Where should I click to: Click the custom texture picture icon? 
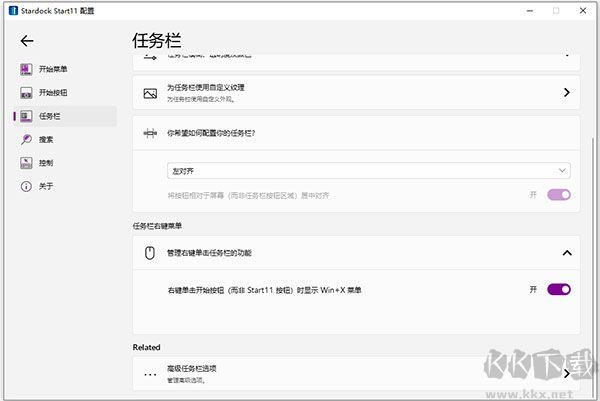(x=150, y=93)
